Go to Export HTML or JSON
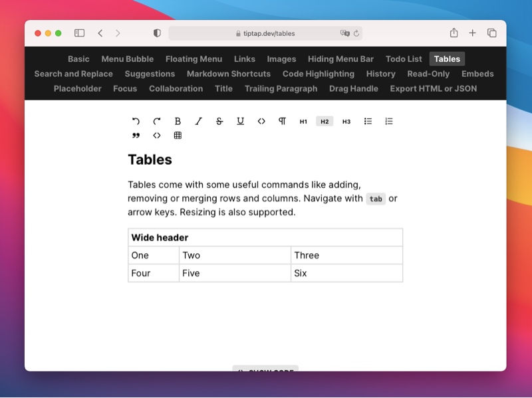Screen dimensions: 532x398 coord(433,88)
